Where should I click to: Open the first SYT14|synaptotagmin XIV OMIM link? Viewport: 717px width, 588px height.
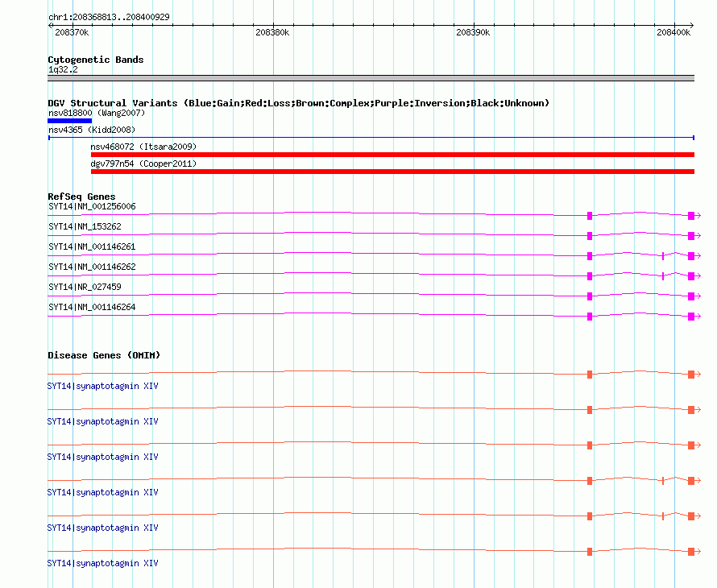pyautogui.click(x=103, y=386)
